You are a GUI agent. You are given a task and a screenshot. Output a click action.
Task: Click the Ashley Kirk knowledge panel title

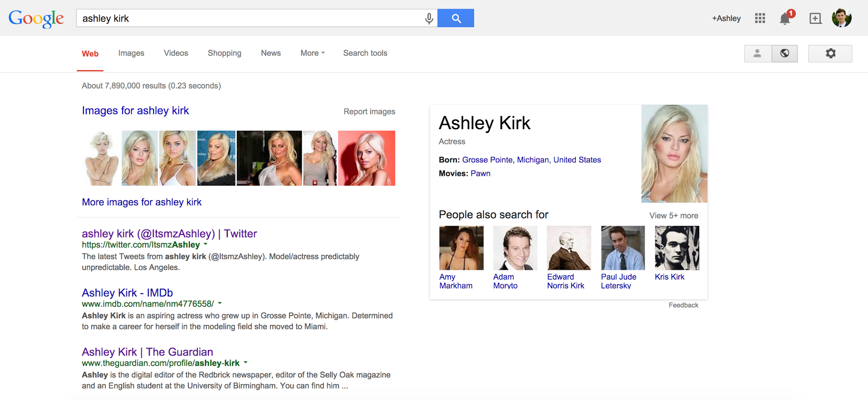pyautogui.click(x=484, y=123)
